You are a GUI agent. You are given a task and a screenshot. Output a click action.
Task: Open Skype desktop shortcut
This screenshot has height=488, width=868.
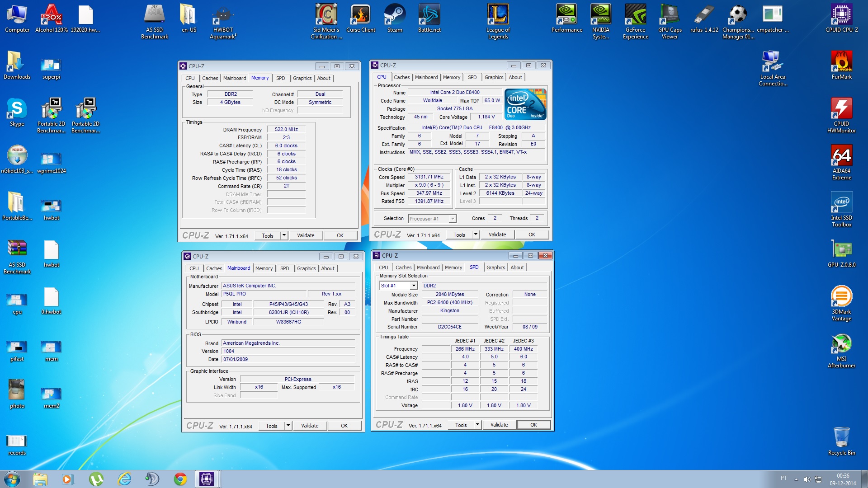[x=17, y=113]
